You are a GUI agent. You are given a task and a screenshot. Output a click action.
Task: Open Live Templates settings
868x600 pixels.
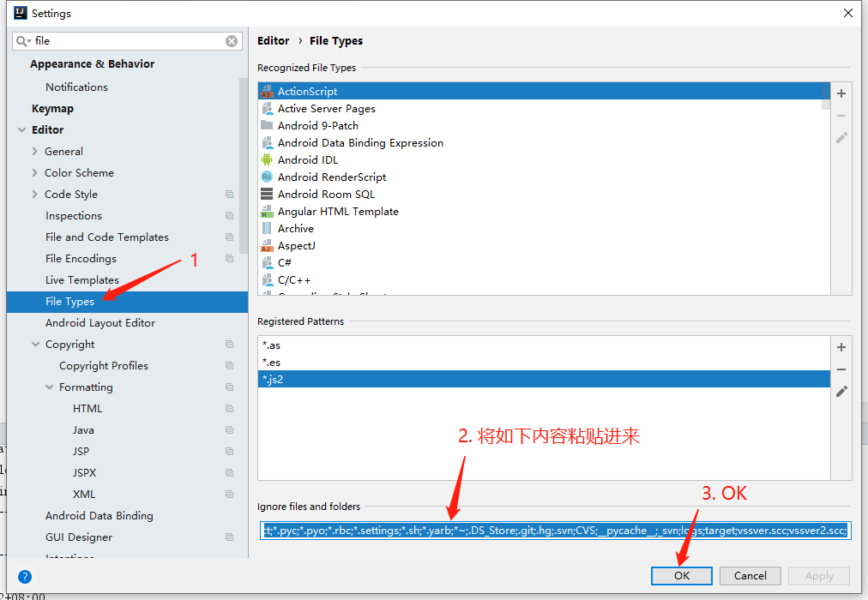pos(82,279)
